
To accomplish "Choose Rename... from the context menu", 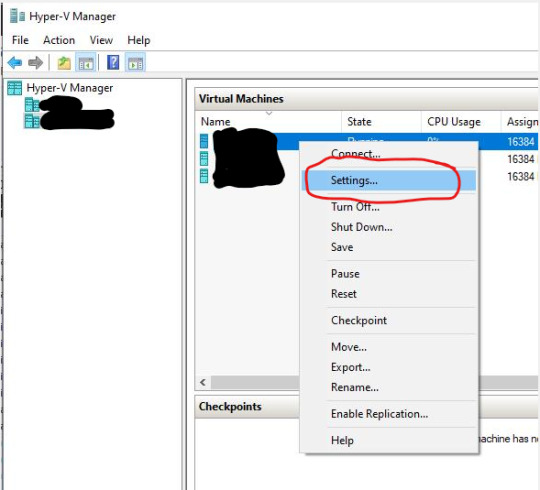I will 389,387.
